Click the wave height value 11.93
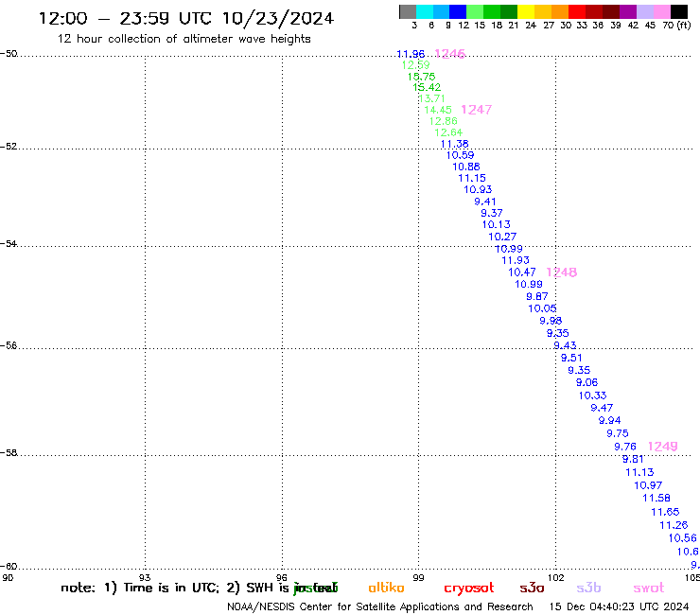Screen dimensions: 700x615 pos(516,260)
